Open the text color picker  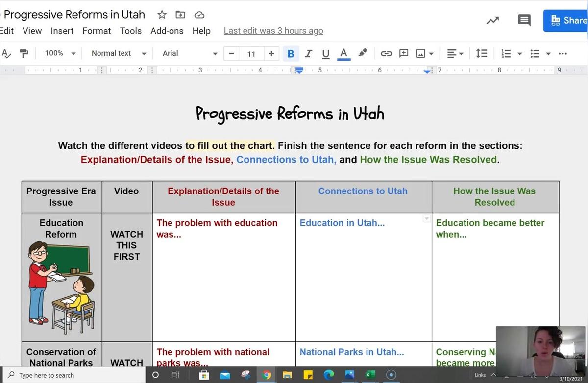344,53
